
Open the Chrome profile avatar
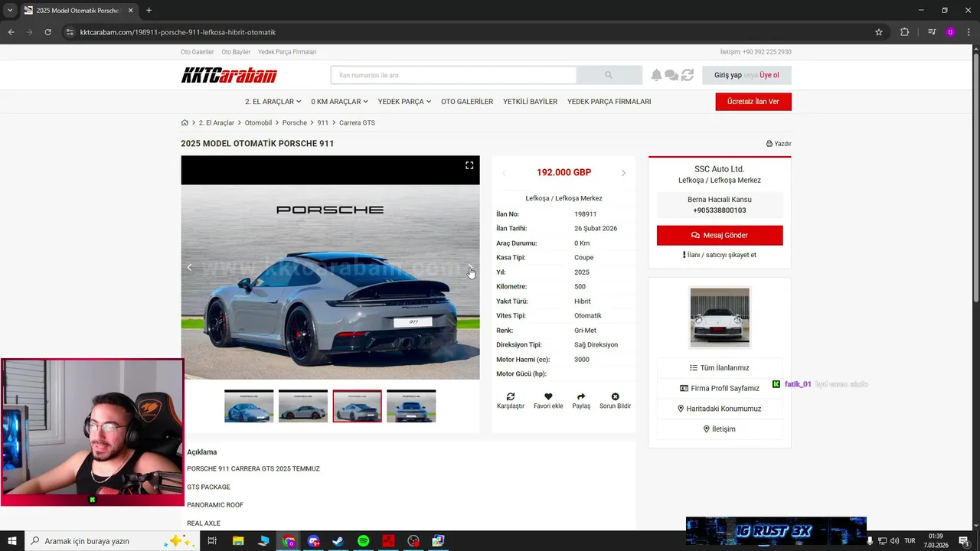pos(950,32)
